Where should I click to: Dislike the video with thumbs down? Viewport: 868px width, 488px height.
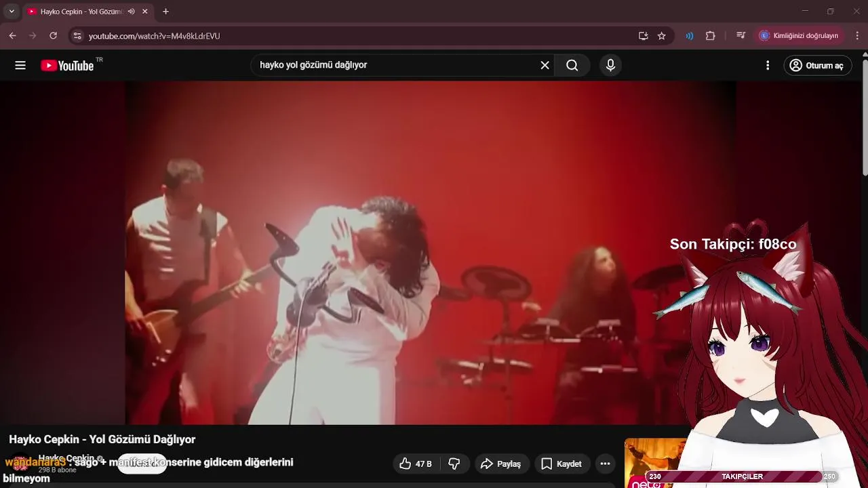[x=454, y=464]
